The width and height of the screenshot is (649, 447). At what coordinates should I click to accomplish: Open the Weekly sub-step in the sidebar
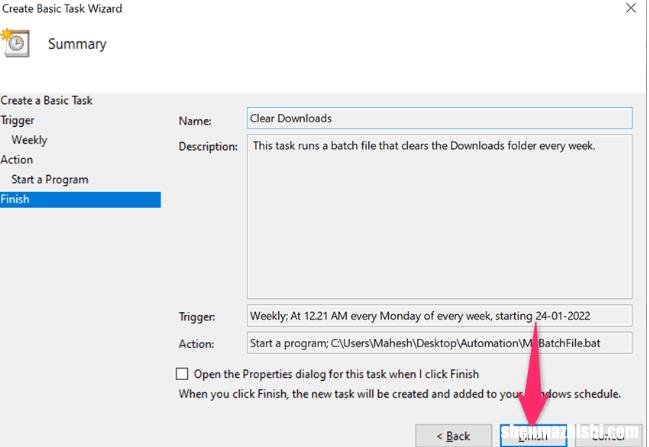[x=29, y=140]
